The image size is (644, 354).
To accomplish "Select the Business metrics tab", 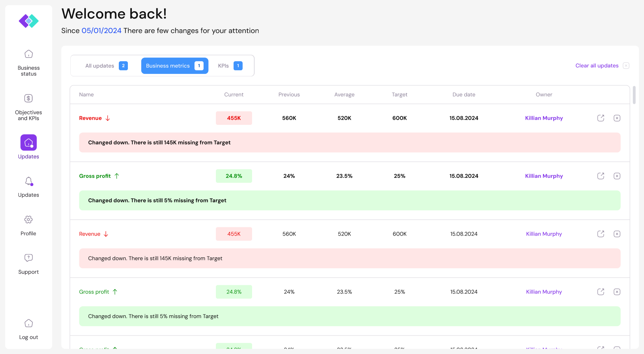I will pos(175,66).
